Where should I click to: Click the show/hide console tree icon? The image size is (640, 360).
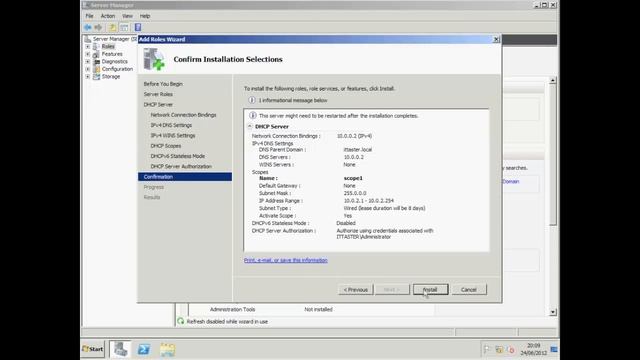coord(124,27)
